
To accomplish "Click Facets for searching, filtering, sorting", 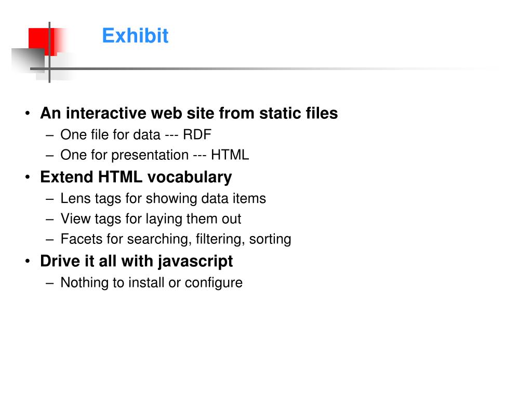I will (176, 239).
